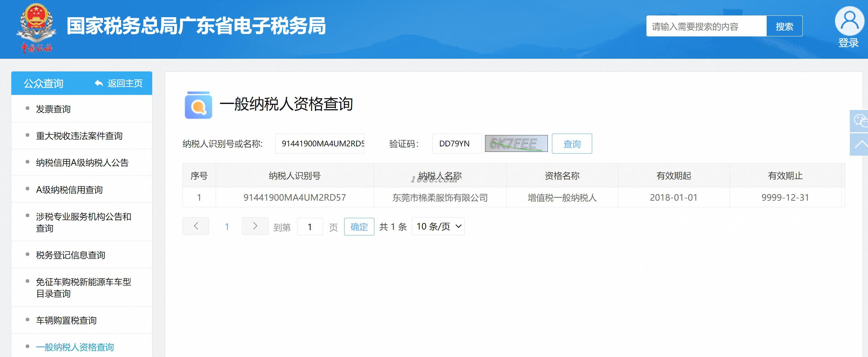Click the site title 国家税务总局广东省电子税务局

click(x=196, y=26)
